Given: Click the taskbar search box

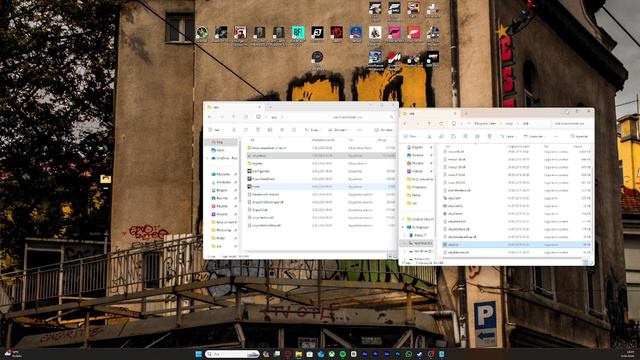Looking at the screenshot, I should point(233,354).
